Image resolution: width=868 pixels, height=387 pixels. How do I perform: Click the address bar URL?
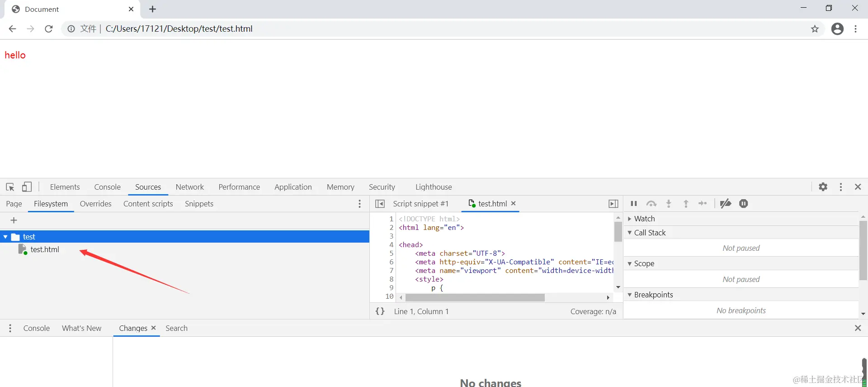(x=179, y=29)
